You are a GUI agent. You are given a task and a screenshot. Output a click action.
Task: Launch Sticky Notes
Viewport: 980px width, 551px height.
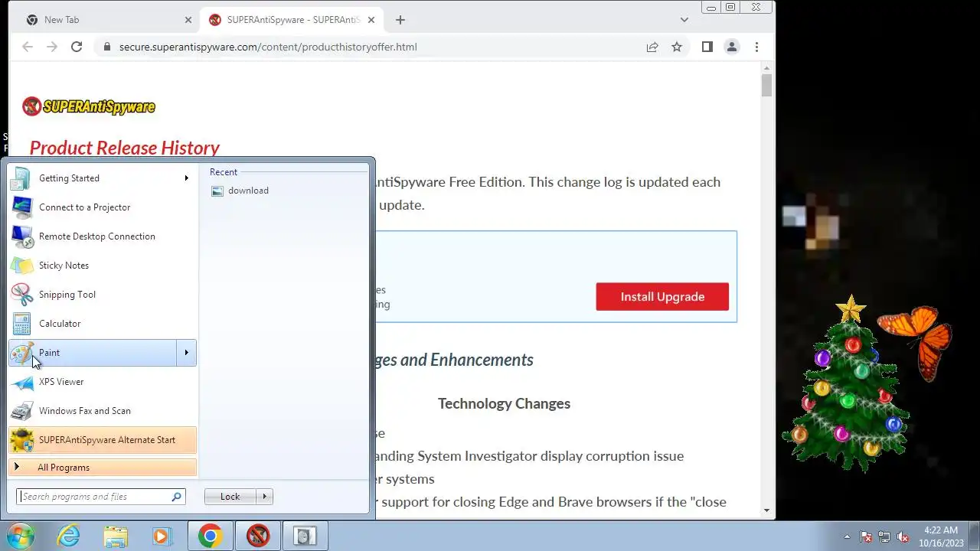(102, 266)
